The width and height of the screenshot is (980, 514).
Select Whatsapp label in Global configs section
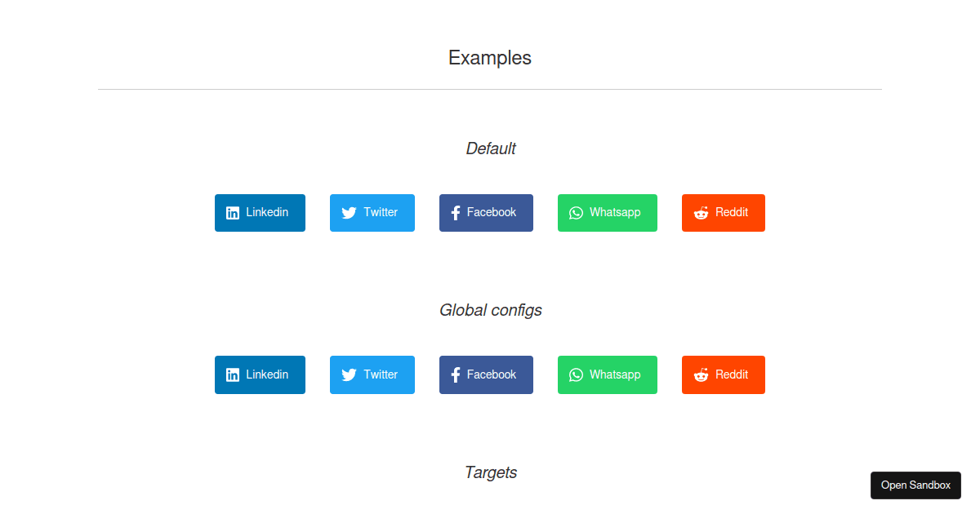click(x=615, y=374)
